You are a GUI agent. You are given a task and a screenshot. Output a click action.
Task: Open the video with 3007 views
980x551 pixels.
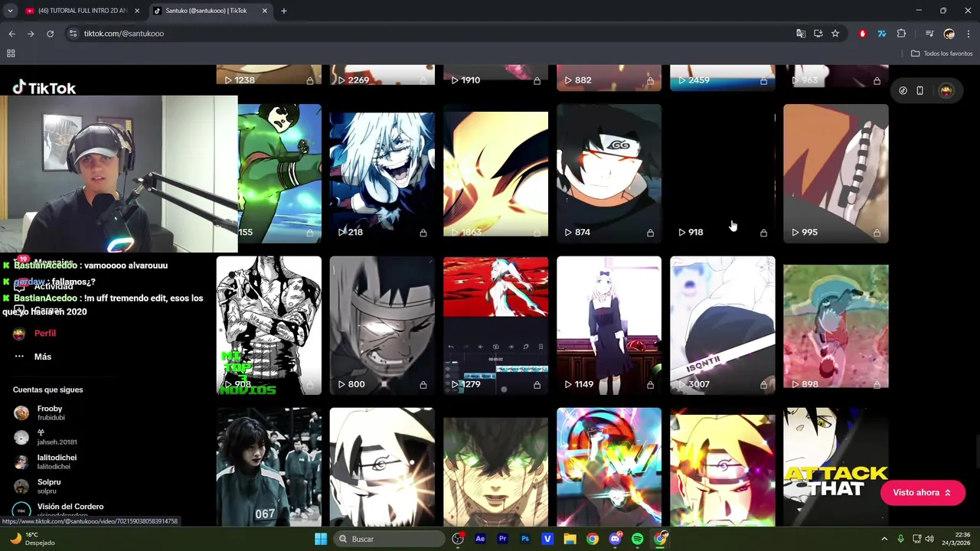[722, 326]
